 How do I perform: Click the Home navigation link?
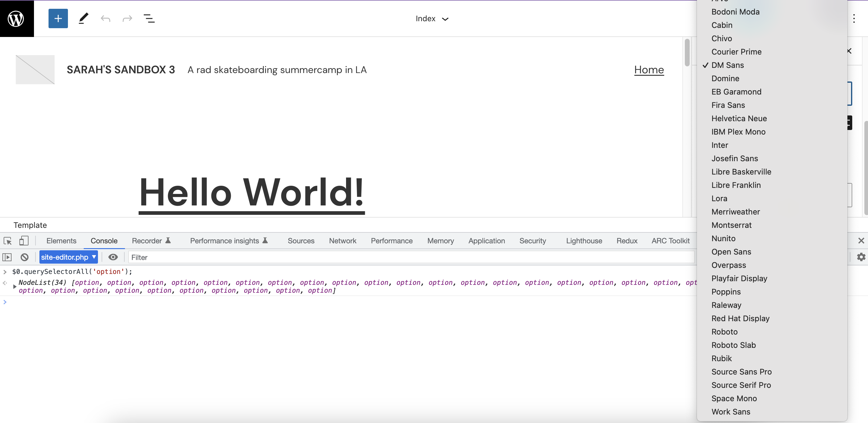click(649, 70)
